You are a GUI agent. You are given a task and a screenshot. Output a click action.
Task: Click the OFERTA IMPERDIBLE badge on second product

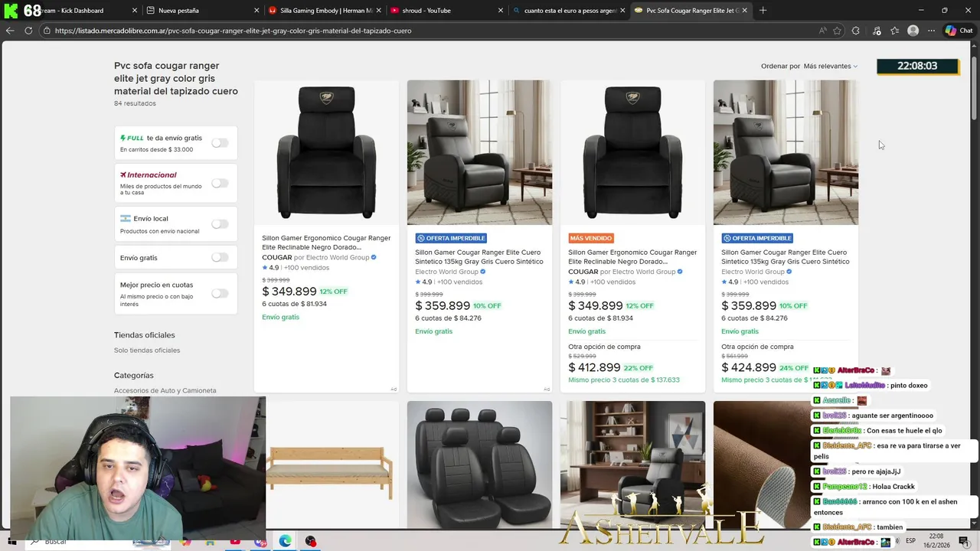pyautogui.click(x=451, y=238)
